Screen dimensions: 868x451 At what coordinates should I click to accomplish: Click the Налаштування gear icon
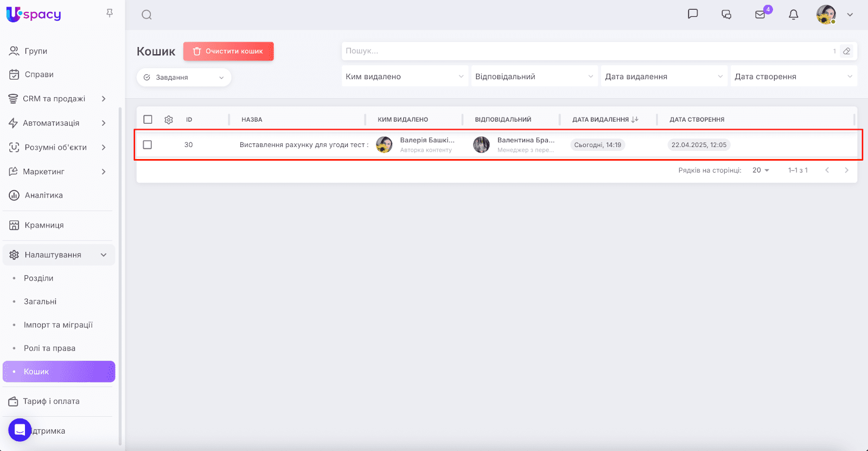14,255
